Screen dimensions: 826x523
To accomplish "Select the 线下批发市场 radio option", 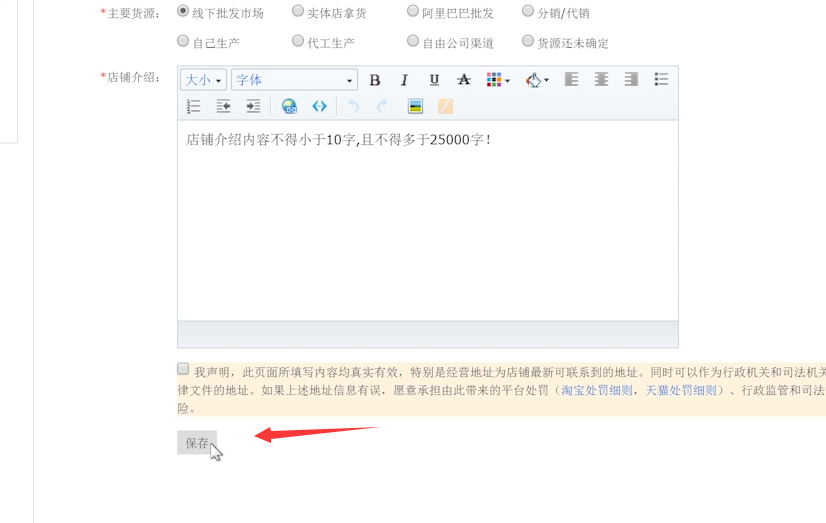I will 183,12.
